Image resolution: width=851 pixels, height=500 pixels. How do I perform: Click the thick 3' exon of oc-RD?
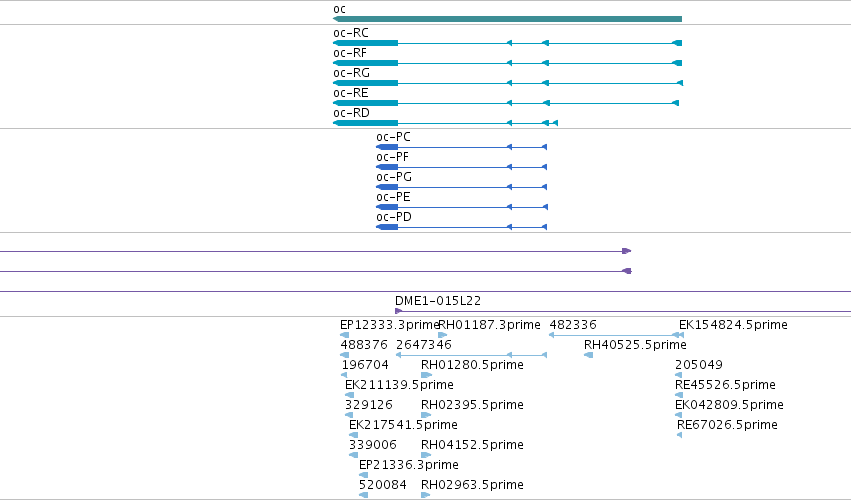(366, 123)
